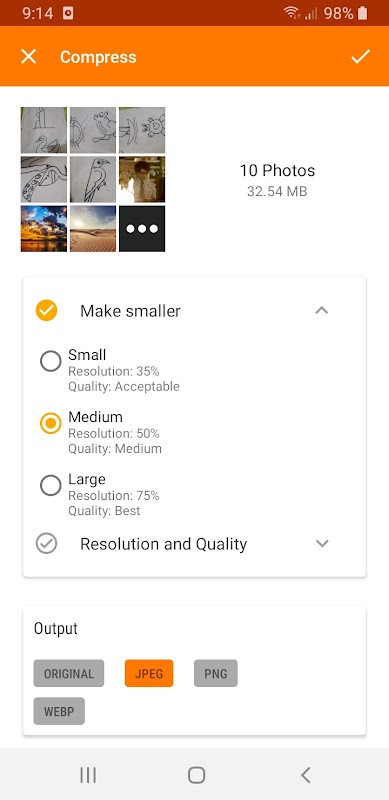Select the Small resolution radio option

[51, 361]
